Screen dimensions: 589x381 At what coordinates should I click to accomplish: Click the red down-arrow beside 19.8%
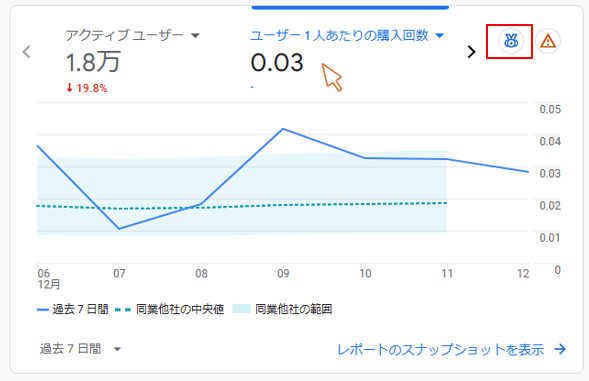69,88
